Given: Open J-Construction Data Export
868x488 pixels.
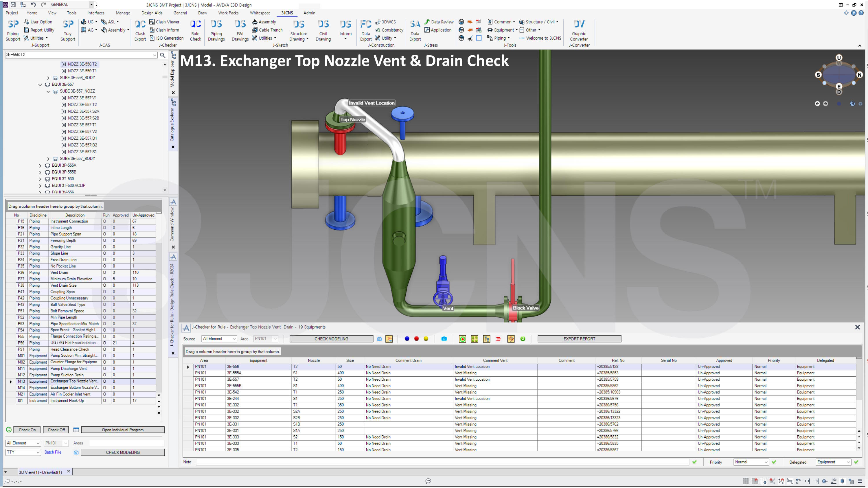Looking at the screenshot, I should pos(366,30).
